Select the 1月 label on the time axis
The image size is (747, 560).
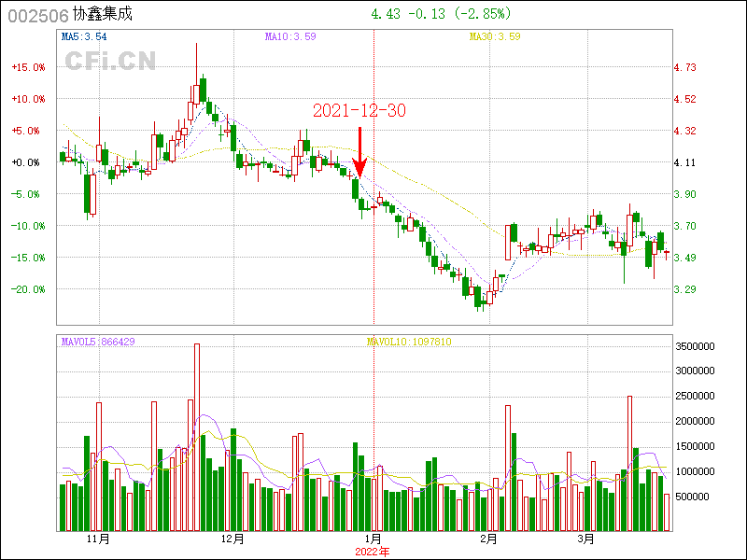coord(373,539)
